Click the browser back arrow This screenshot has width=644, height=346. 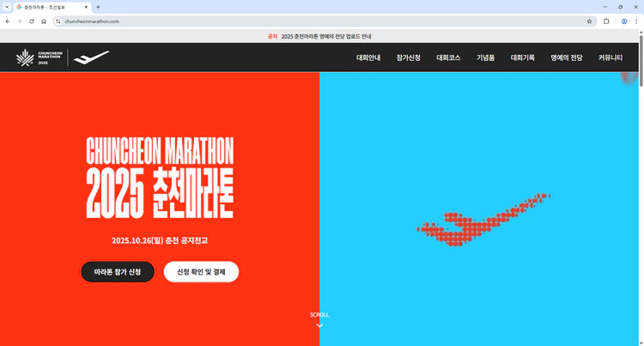point(8,21)
